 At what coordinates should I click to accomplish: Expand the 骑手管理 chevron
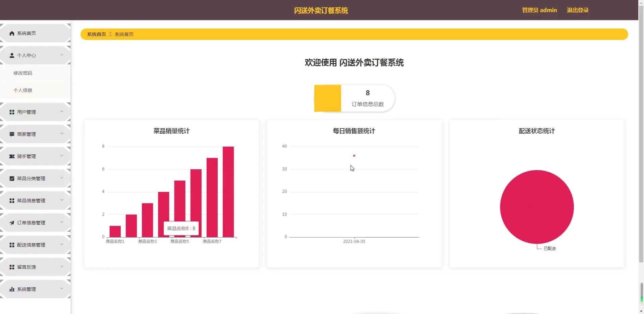(x=62, y=156)
